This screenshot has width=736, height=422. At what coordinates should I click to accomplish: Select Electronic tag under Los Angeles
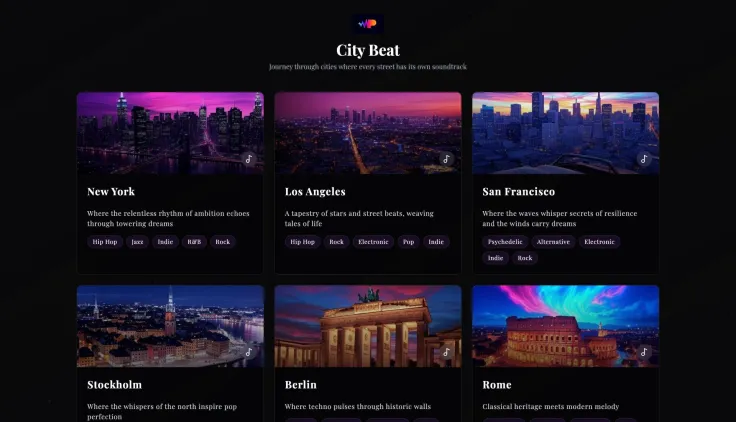pos(373,242)
